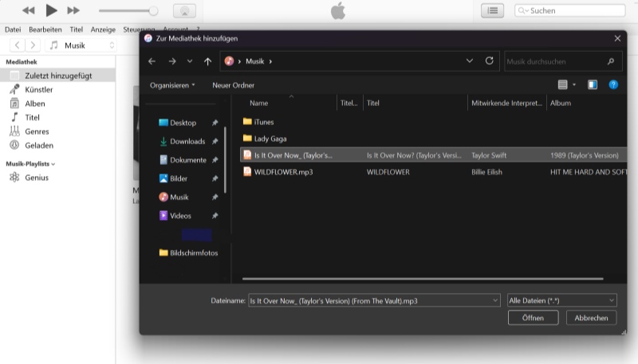Click the blue help question mark icon
The width and height of the screenshot is (638, 364).
[x=613, y=84]
